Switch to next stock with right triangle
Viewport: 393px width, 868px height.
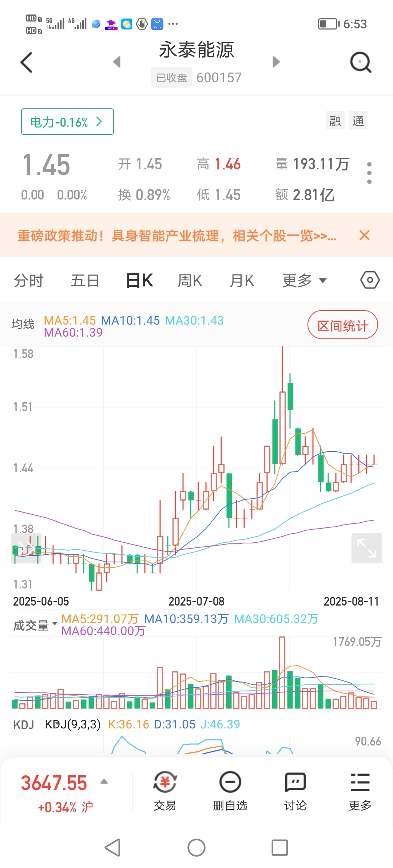276,62
